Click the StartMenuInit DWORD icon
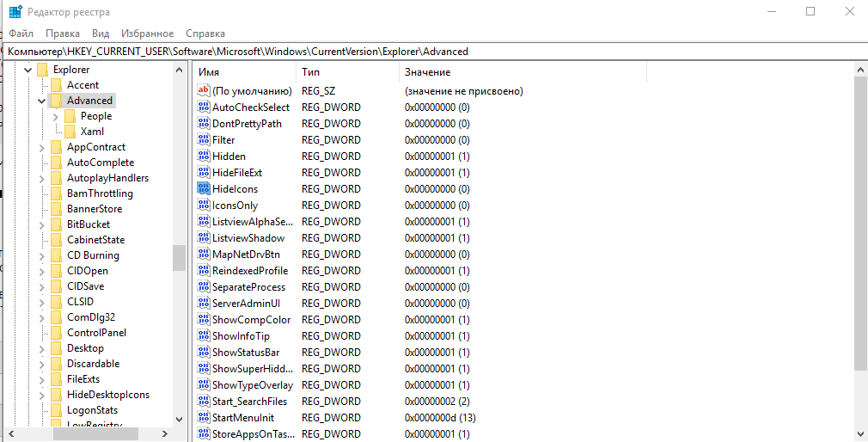The width and height of the screenshot is (868, 442). click(x=204, y=418)
